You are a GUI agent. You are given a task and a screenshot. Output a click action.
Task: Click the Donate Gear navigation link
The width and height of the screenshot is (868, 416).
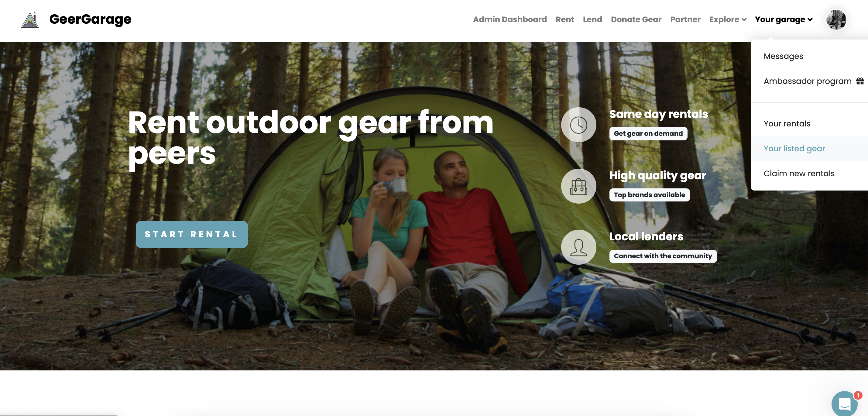tap(636, 19)
